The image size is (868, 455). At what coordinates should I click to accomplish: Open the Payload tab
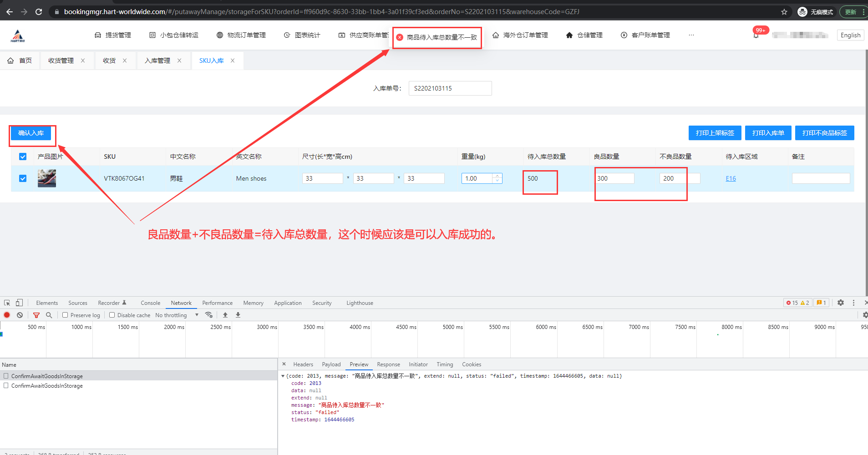point(331,364)
